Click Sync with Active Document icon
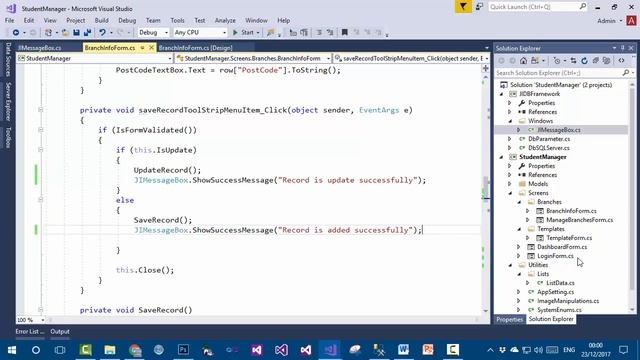 [x=573, y=61]
